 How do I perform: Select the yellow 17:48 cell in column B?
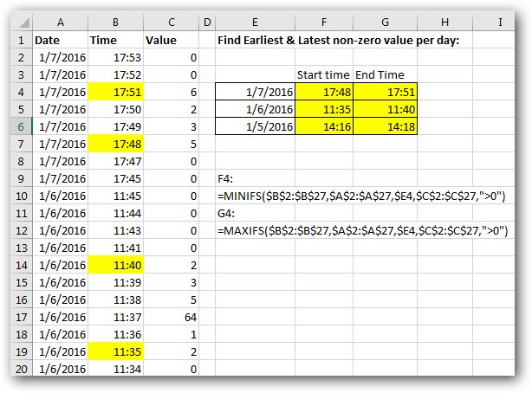(114, 144)
